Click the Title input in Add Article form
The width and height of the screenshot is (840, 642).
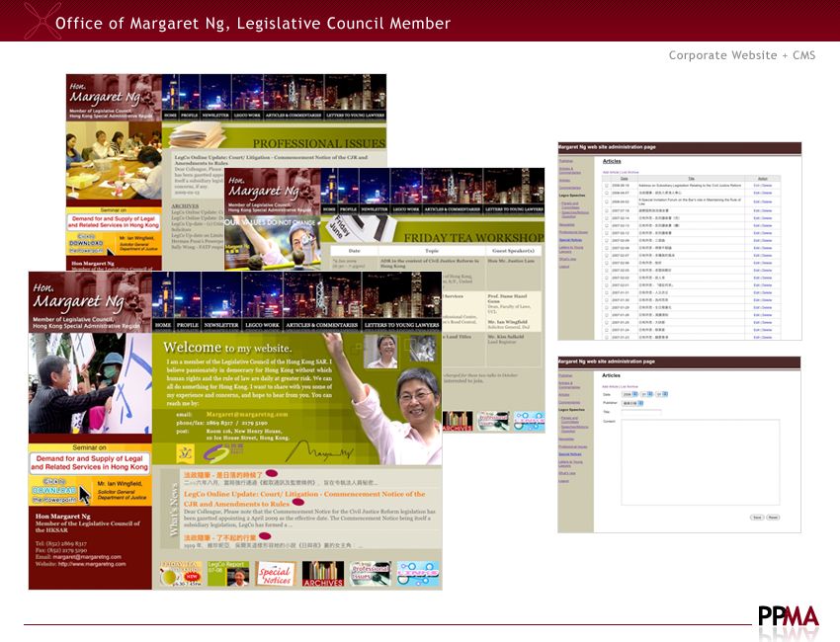coord(641,412)
